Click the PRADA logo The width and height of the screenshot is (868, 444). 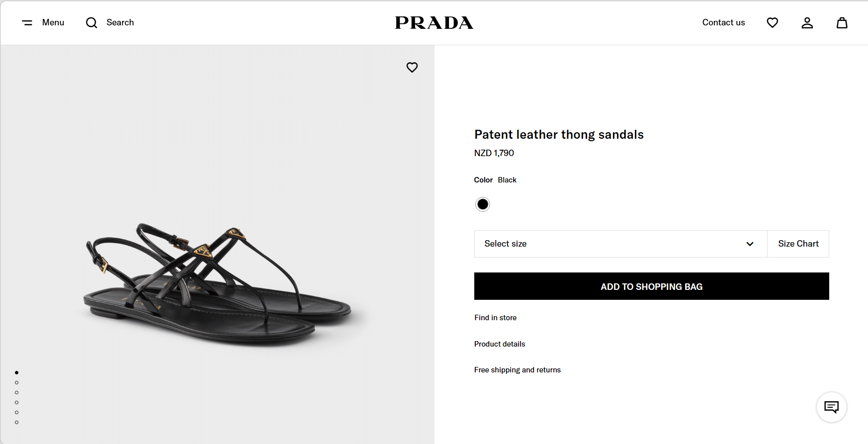(x=434, y=23)
